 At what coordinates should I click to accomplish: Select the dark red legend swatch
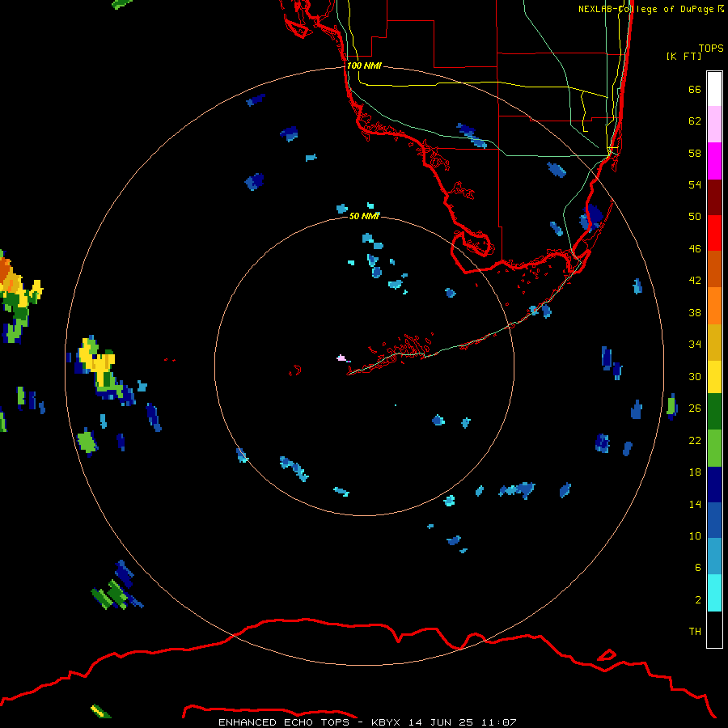pyautogui.click(x=714, y=197)
